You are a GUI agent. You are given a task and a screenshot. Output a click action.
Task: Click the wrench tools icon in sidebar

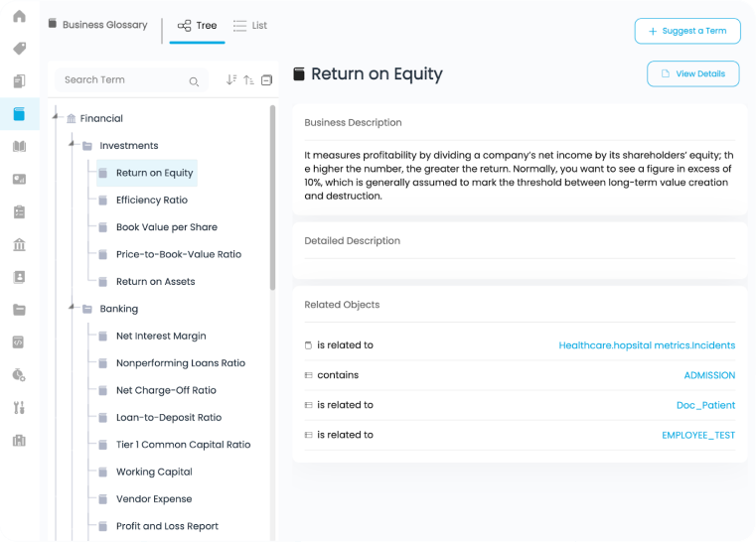tap(19, 407)
